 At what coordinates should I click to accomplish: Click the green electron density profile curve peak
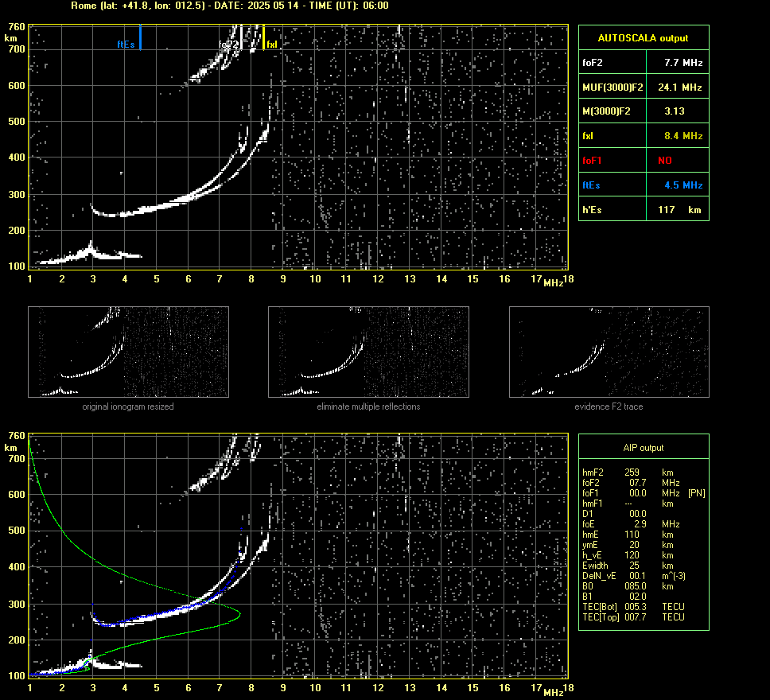[239, 614]
